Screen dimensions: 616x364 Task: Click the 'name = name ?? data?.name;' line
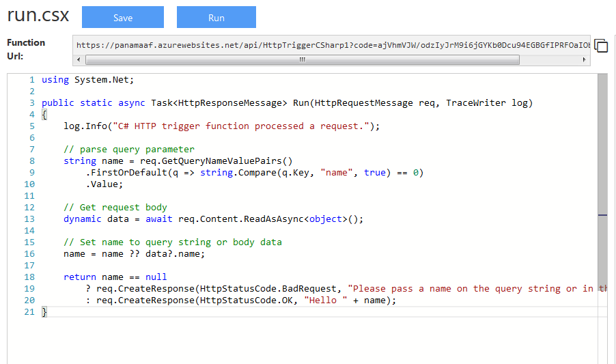pos(134,254)
